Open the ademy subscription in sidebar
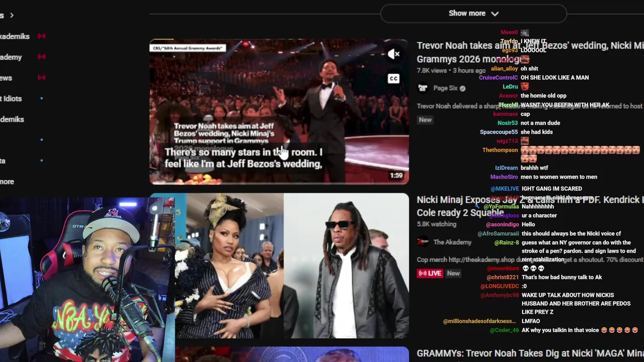644x362 pixels. point(11,57)
